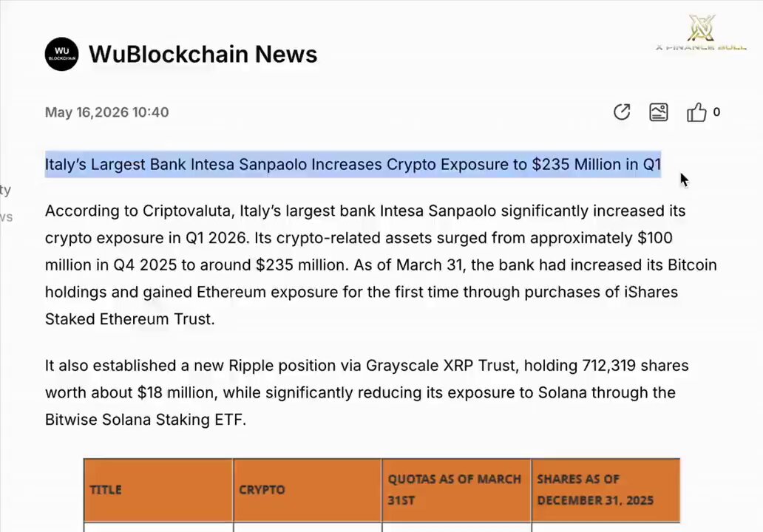Image resolution: width=763 pixels, height=532 pixels.
Task: Click the X Finance Bull watermark logo
Action: pos(701,33)
